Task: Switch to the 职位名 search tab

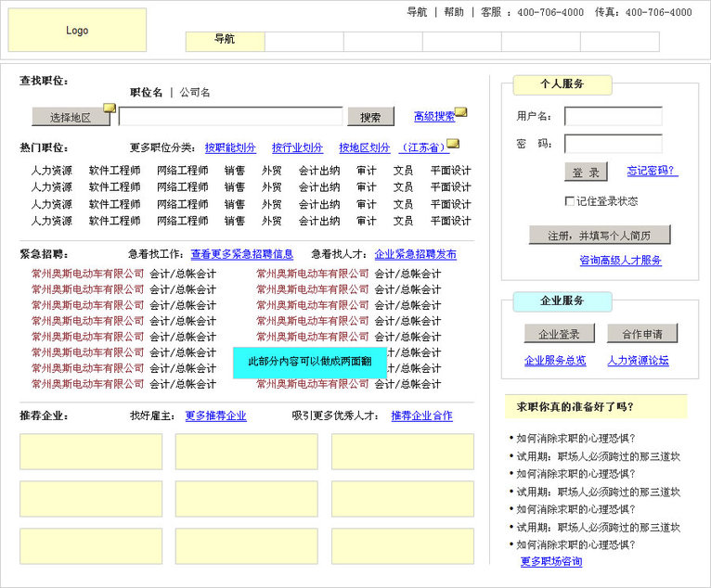Action: coord(146,93)
